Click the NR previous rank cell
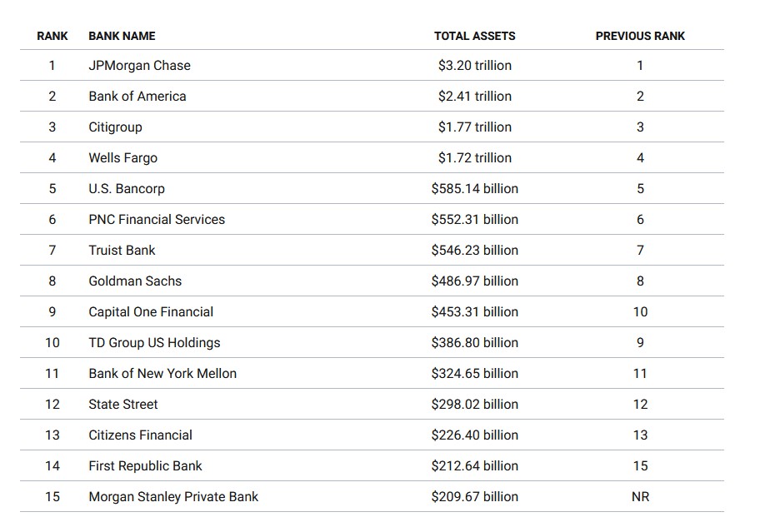Viewport: 780px width, 532px height. tap(640, 497)
